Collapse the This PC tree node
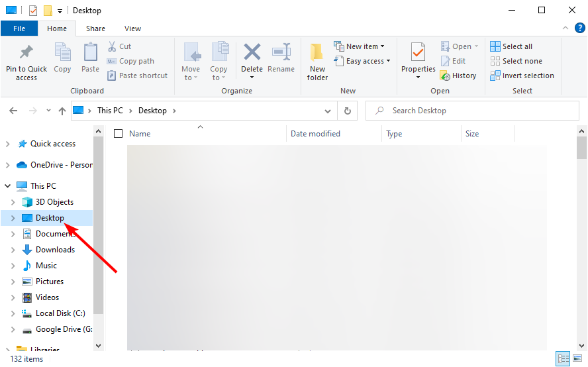The height and width of the screenshot is (367, 588). [7, 185]
